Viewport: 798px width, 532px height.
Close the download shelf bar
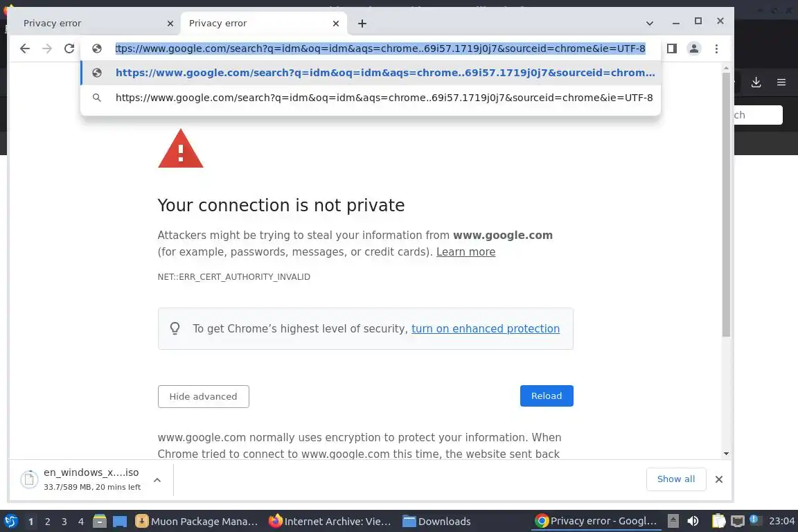(x=718, y=479)
